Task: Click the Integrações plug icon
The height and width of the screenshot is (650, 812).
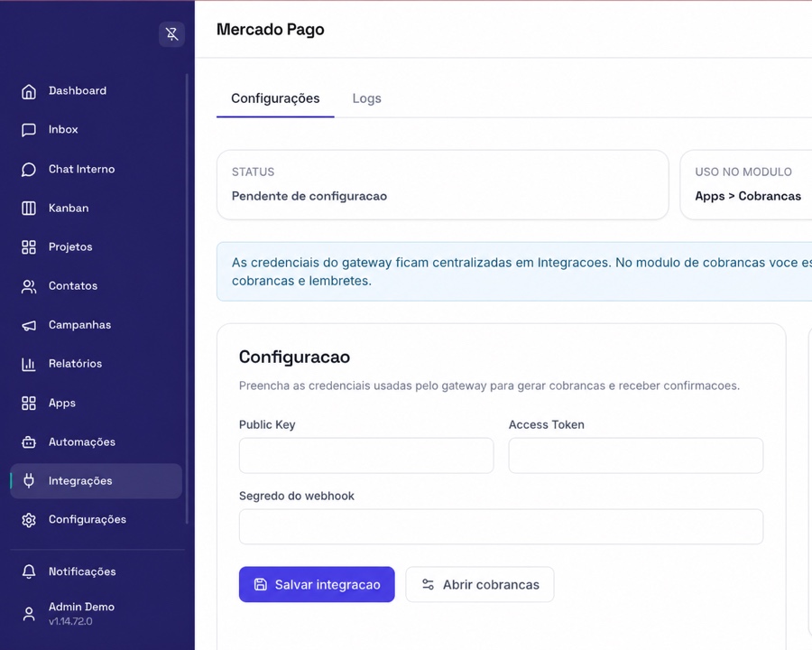Action: coord(29,481)
